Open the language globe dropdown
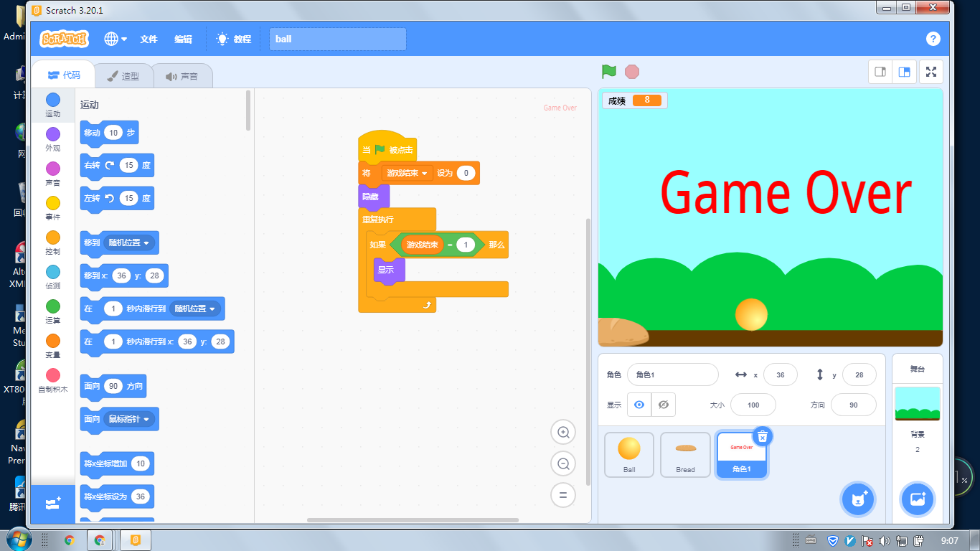The image size is (980, 551). 115,39
